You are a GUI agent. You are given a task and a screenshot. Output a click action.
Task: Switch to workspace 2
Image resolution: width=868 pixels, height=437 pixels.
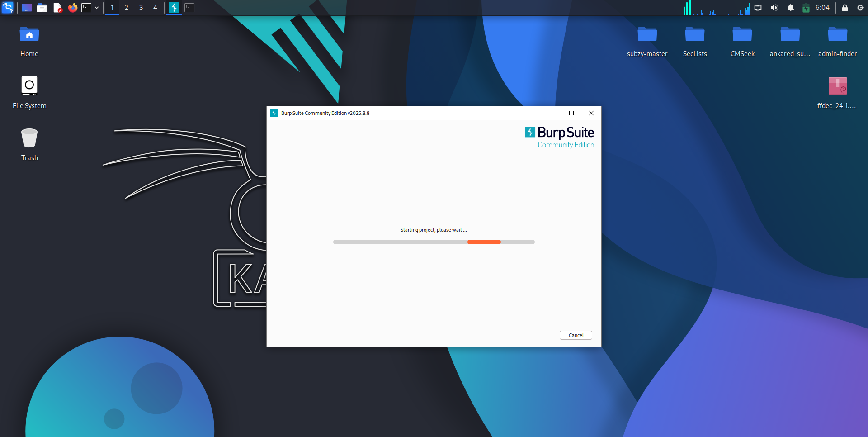[x=127, y=8]
